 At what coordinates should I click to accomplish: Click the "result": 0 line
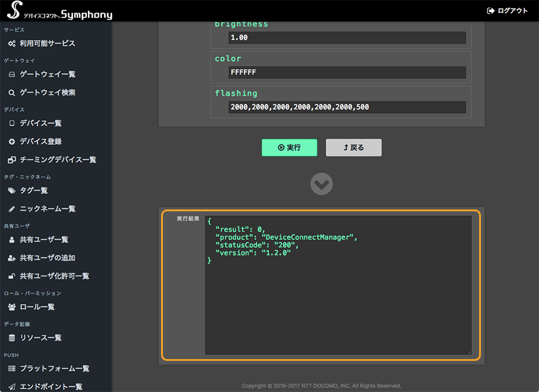[240, 229]
